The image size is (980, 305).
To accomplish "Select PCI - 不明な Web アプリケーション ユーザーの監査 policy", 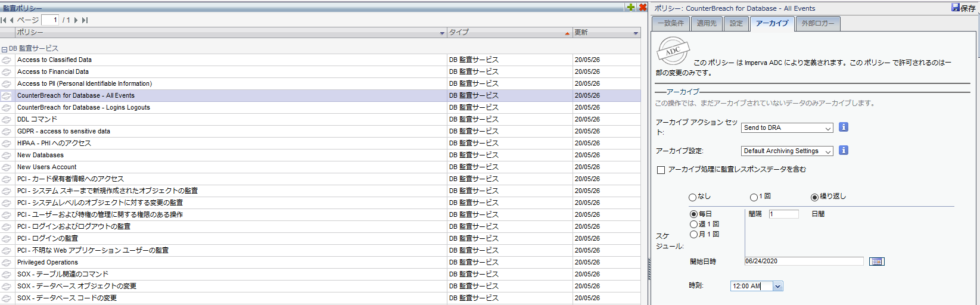I will point(321,251).
